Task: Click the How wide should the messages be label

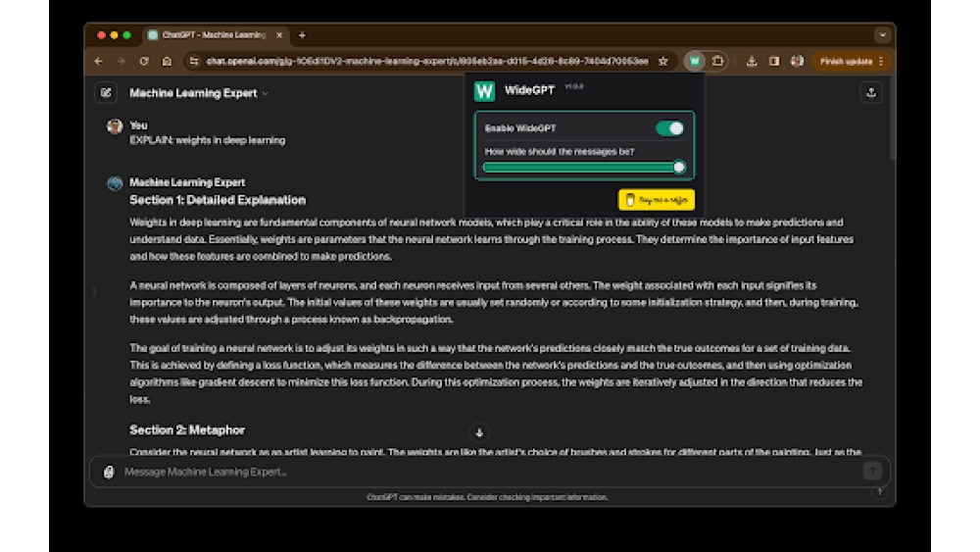Action: coord(560,151)
